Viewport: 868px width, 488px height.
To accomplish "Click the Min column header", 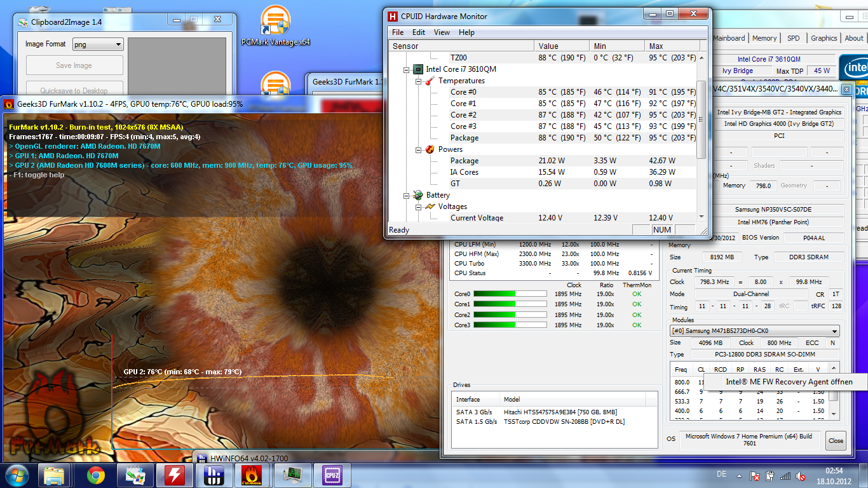I will (x=618, y=46).
